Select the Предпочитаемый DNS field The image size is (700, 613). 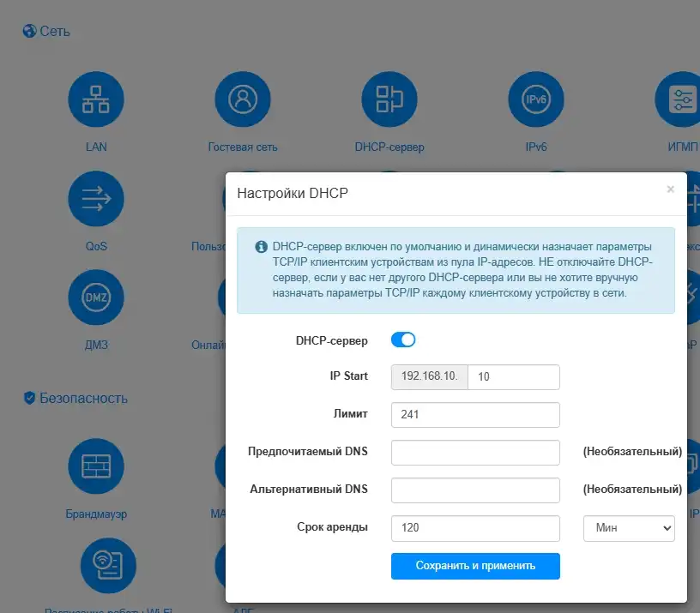pos(475,452)
